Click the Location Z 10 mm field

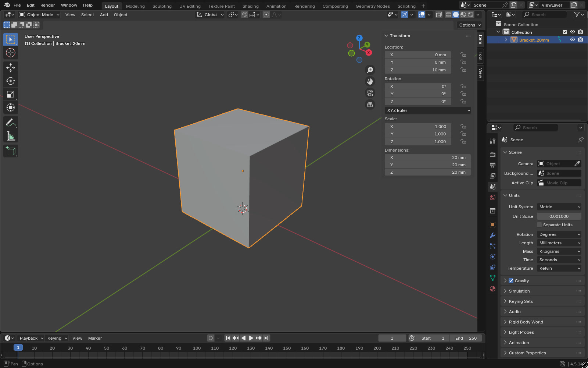pyautogui.click(x=418, y=70)
